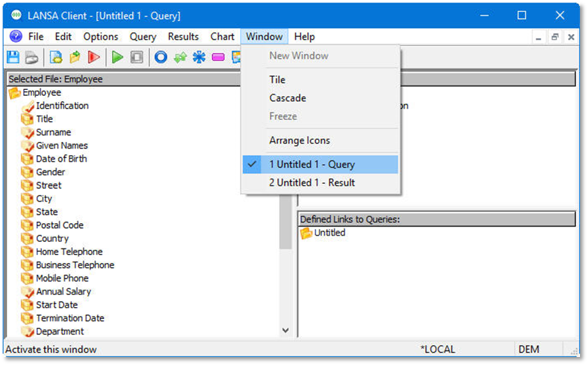Click the purple document icon beside File menu

(16, 37)
